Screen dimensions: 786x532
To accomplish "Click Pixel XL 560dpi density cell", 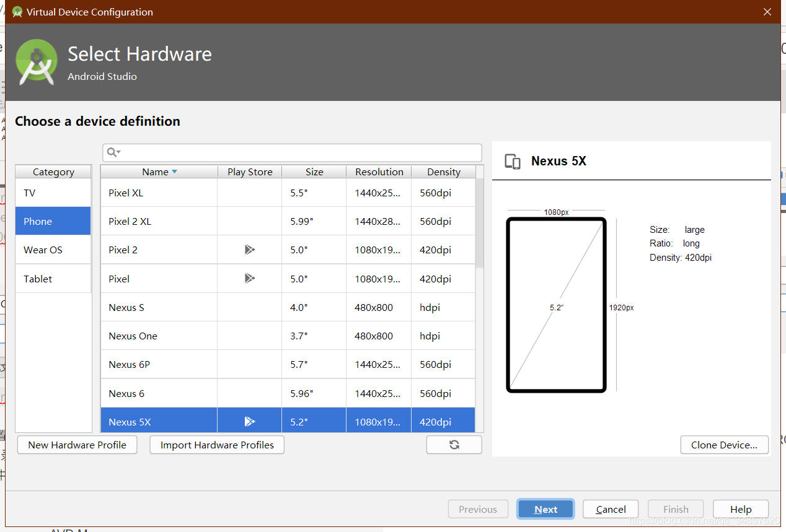I will pos(443,193).
